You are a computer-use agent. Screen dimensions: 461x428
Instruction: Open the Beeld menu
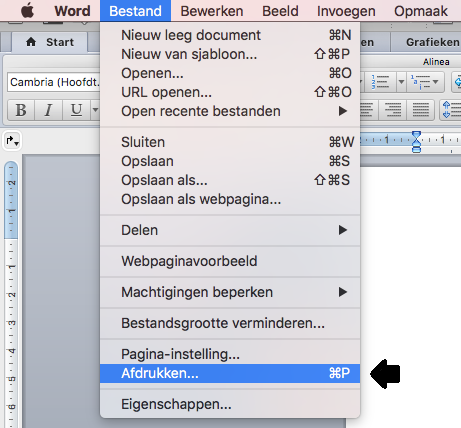(280, 11)
